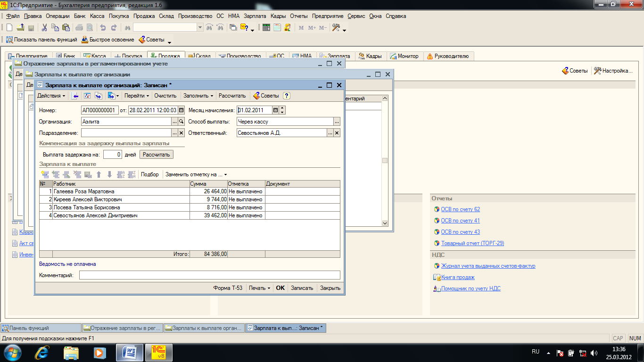Click the Записать button
This screenshot has height=362, width=644.
pos(302,288)
